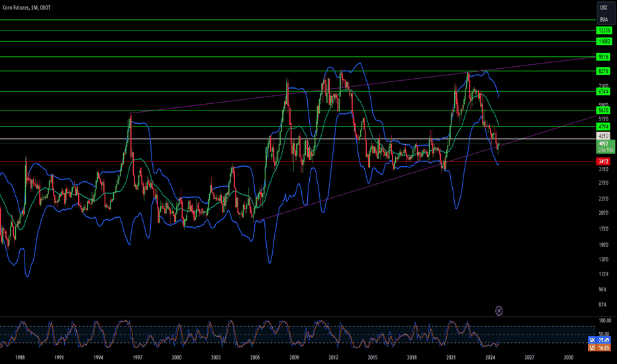Open the USX currency selector
617x364 pixels.
tap(604, 7)
